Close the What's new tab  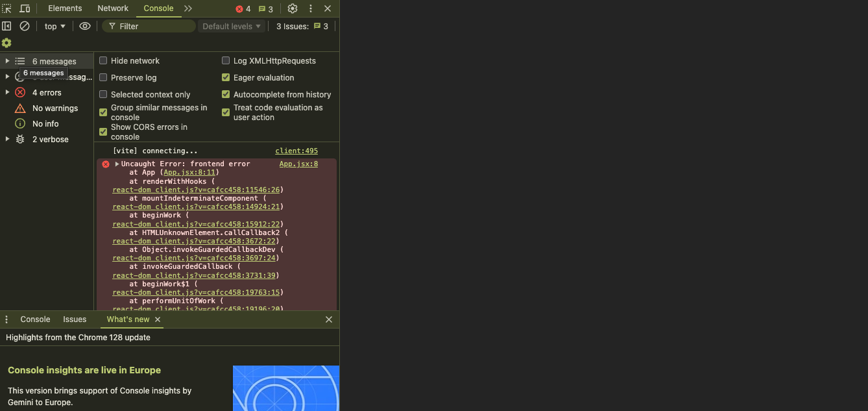click(x=158, y=319)
